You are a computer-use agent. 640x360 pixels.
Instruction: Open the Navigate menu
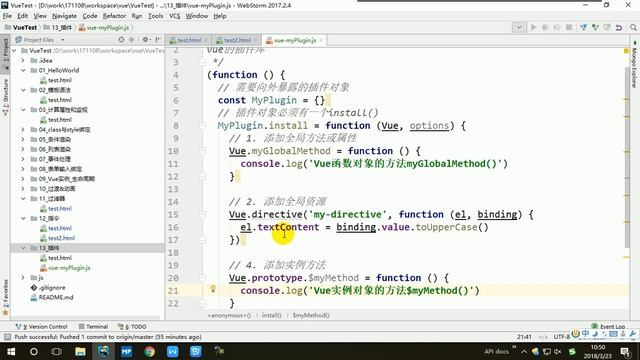(64, 16)
